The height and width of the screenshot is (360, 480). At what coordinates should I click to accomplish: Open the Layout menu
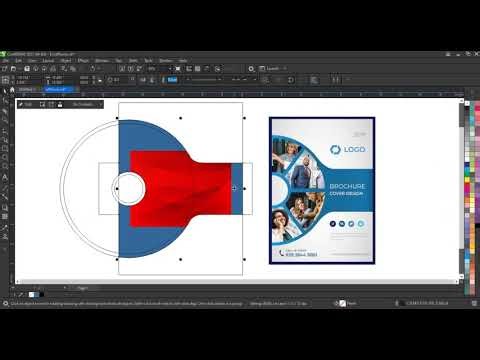tap(48, 61)
